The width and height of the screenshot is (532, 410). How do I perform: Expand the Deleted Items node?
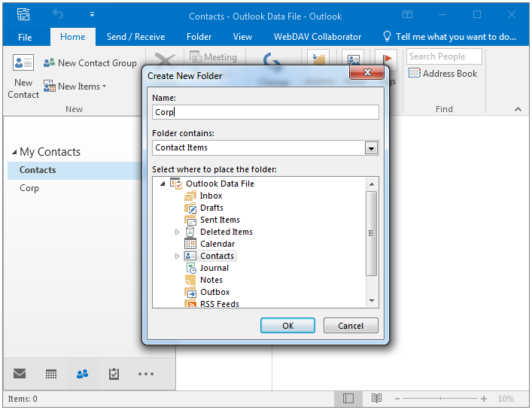click(177, 232)
